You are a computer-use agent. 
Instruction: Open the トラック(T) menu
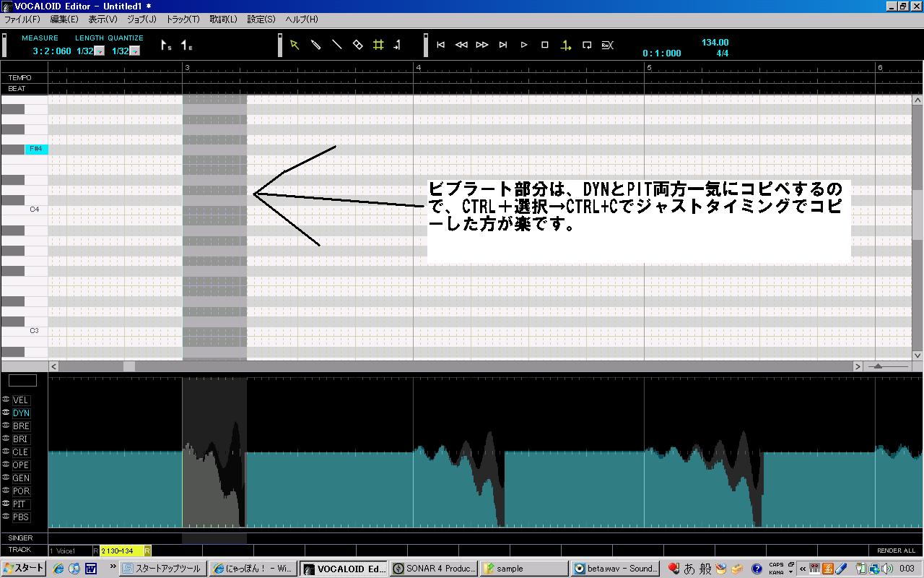(183, 20)
